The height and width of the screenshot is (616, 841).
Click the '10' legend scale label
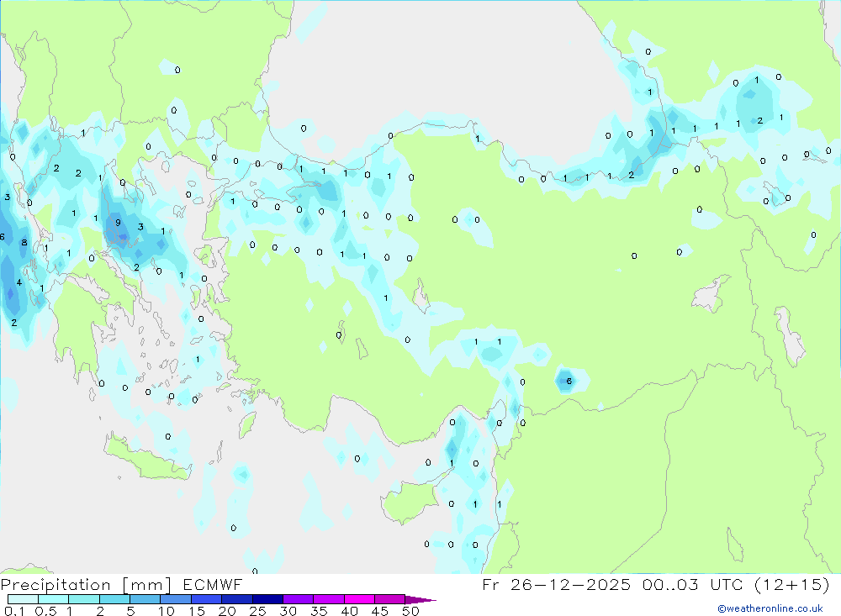tap(167, 611)
